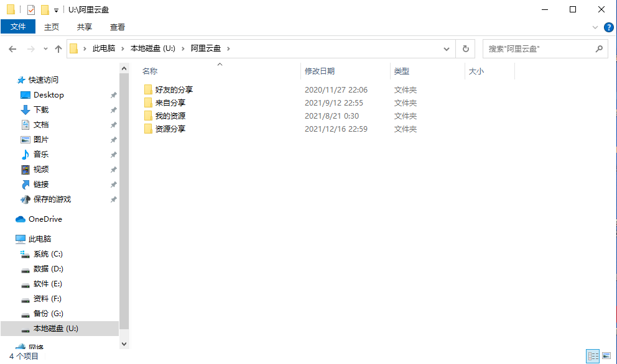Image resolution: width=617 pixels, height=364 pixels.
Task: Switch to details view layout
Action: 593,356
